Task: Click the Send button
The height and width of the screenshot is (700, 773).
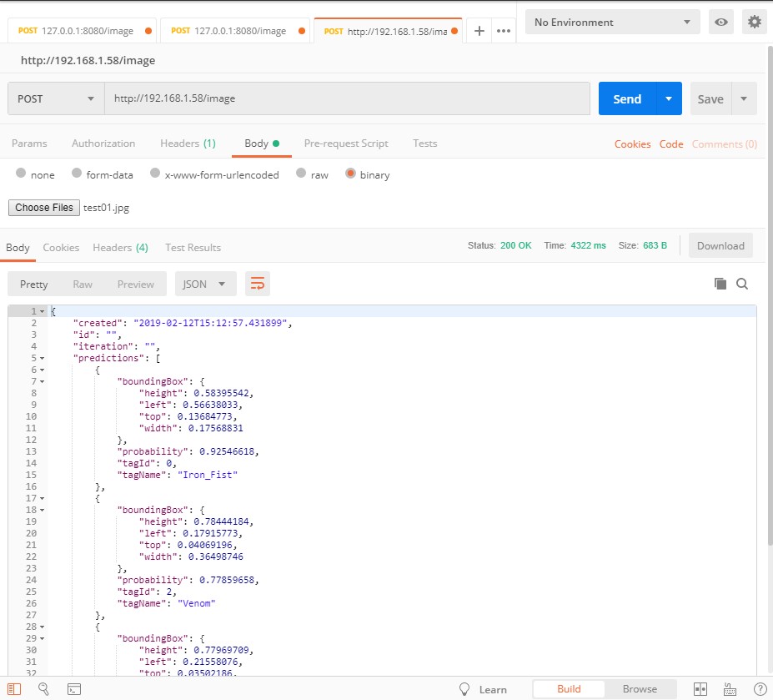Action: [x=626, y=98]
